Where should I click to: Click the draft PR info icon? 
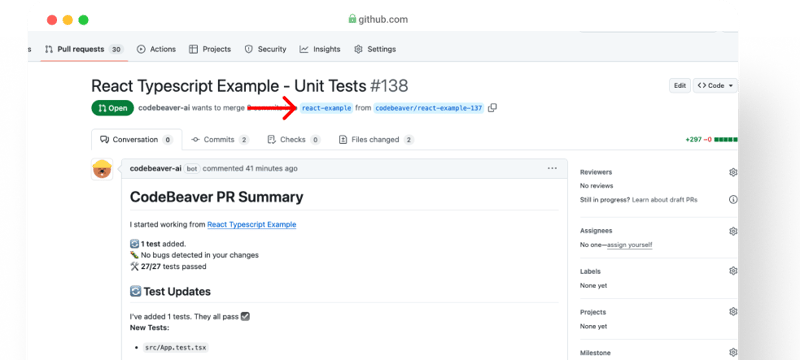(x=733, y=199)
